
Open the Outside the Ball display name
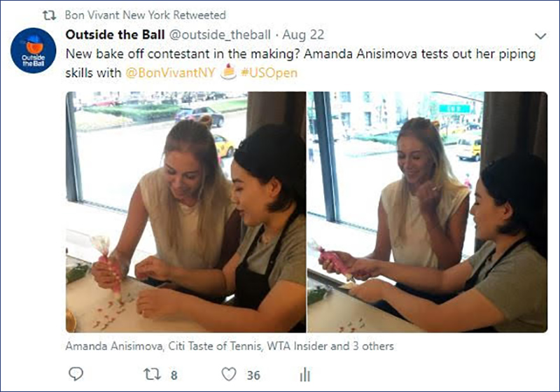(x=115, y=34)
